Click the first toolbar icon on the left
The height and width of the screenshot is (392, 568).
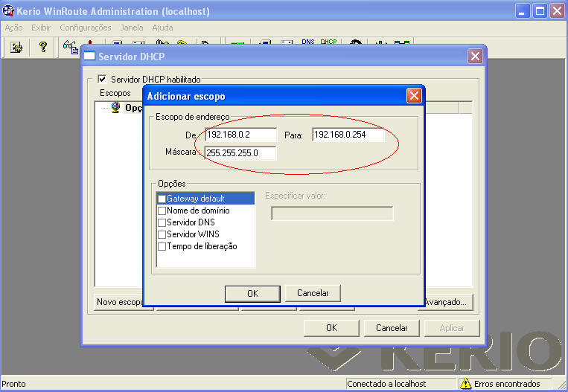[x=17, y=47]
